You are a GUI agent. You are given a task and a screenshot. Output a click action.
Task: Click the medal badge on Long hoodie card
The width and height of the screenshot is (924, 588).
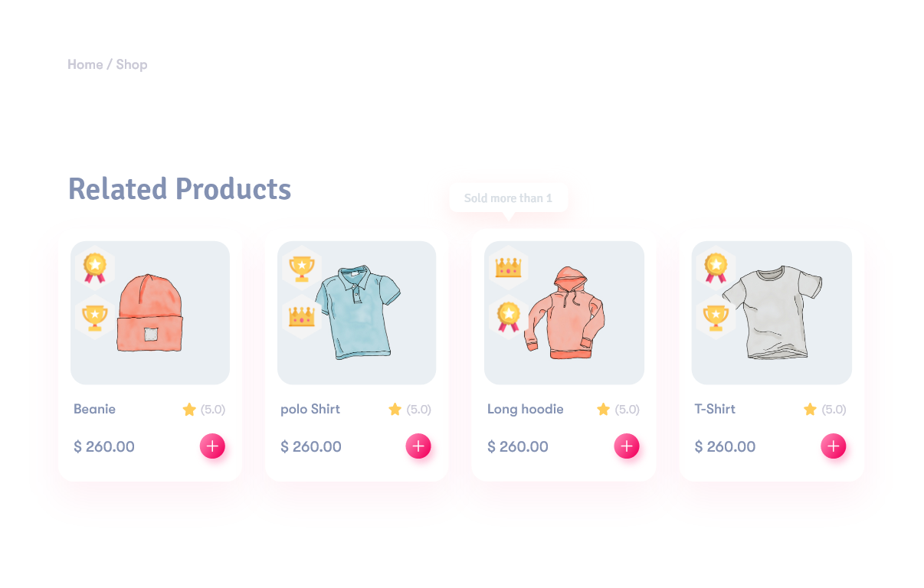509,316
